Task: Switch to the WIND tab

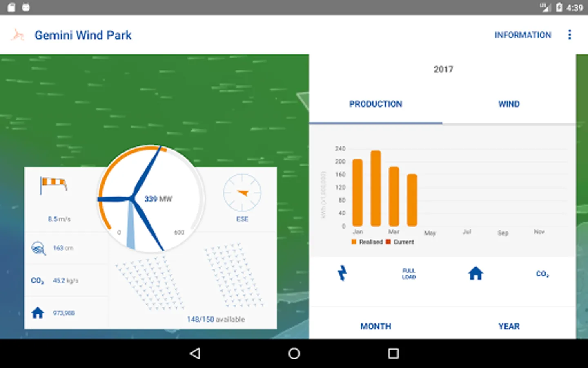Action: tap(509, 104)
